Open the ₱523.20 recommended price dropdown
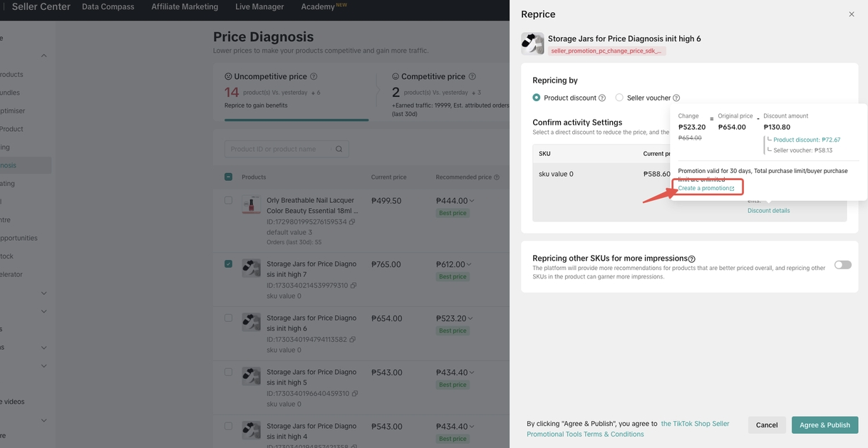The width and height of the screenshot is (868, 448). pos(472,318)
